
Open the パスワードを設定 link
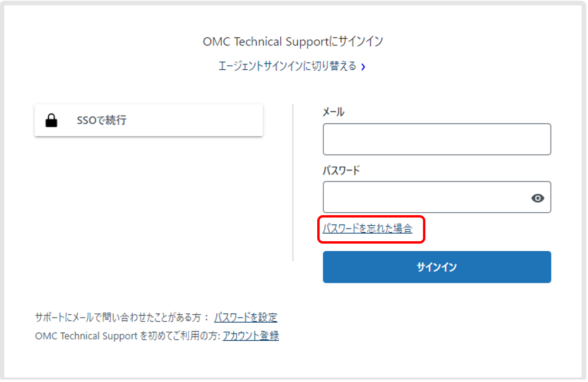click(x=246, y=318)
